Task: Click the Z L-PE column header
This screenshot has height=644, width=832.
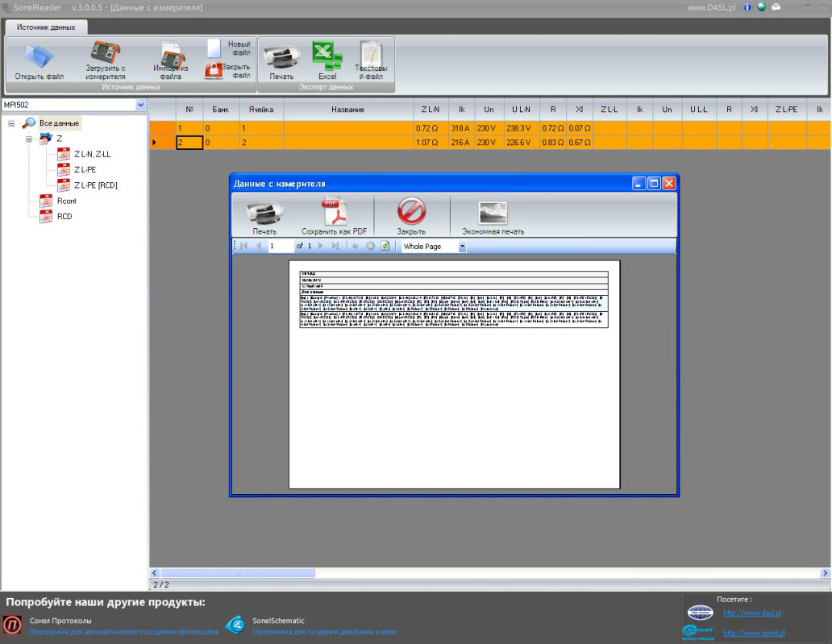Action: pos(786,110)
